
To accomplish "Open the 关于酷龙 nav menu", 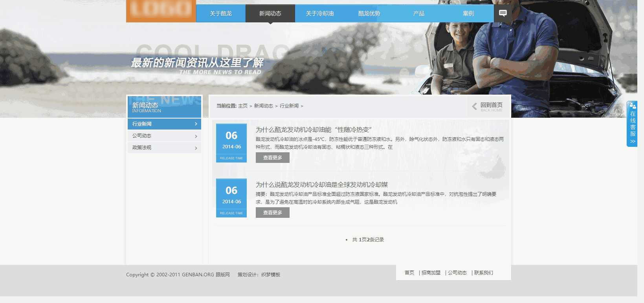I will (x=221, y=13).
